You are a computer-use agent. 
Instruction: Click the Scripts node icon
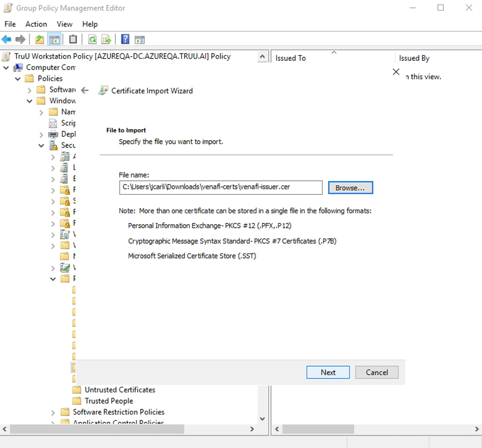click(x=53, y=123)
